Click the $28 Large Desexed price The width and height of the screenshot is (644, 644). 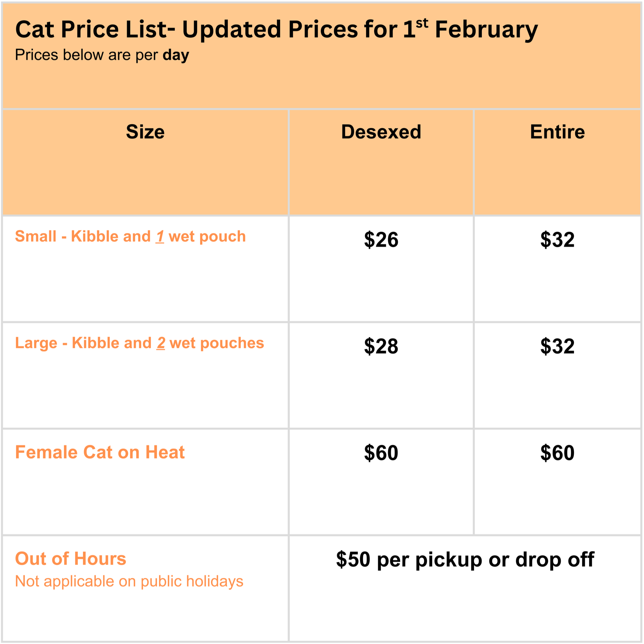(381, 346)
